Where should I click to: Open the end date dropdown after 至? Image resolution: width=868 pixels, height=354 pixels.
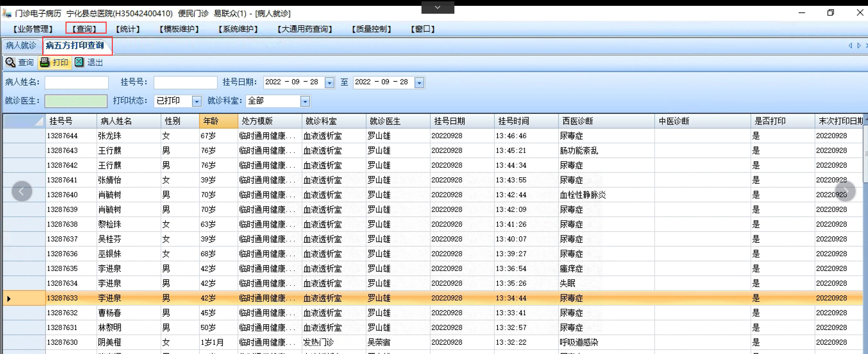tap(419, 83)
